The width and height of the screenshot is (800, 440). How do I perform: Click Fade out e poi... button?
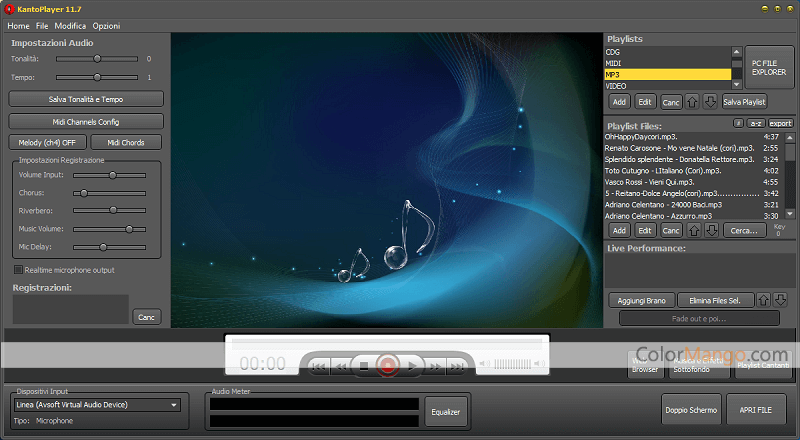click(x=699, y=319)
